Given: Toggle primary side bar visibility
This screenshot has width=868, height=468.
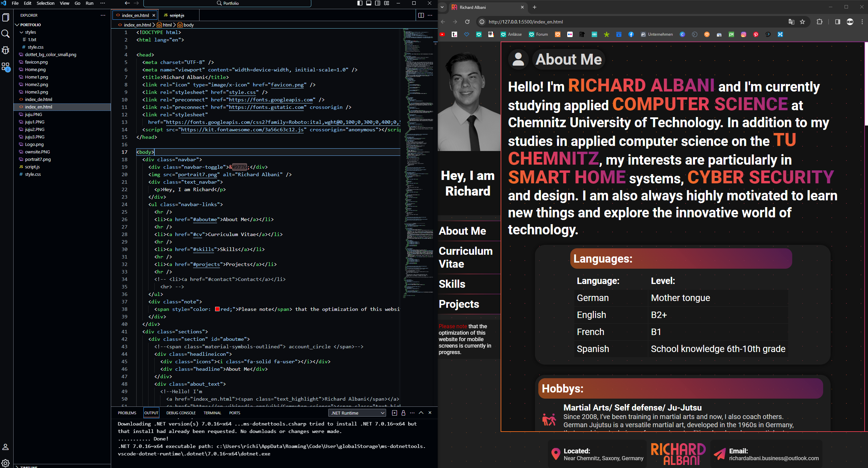Looking at the screenshot, I should pos(360,3).
